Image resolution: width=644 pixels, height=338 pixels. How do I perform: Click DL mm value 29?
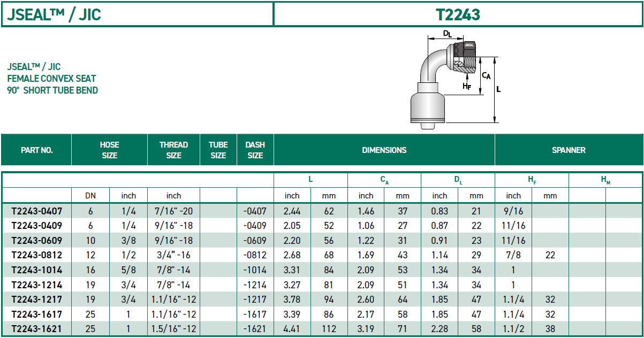(476, 255)
